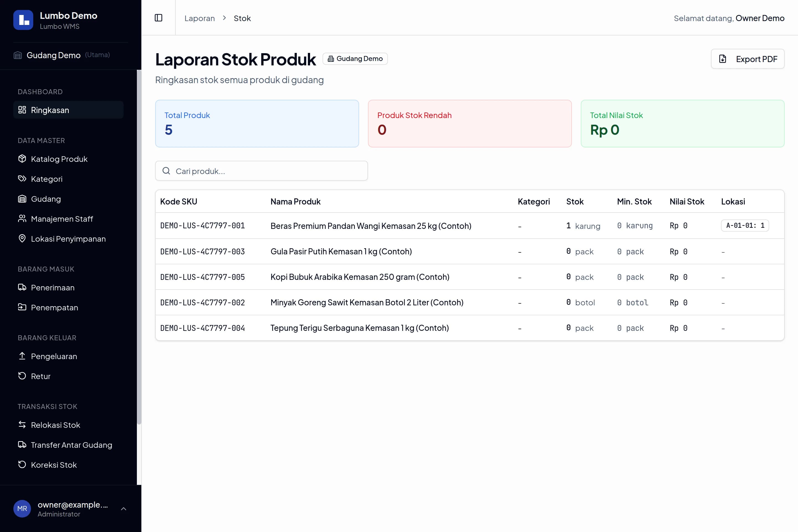The width and height of the screenshot is (798, 532).
Task: Export the stock report as PDF
Action: pyautogui.click(x=748, y=59)
